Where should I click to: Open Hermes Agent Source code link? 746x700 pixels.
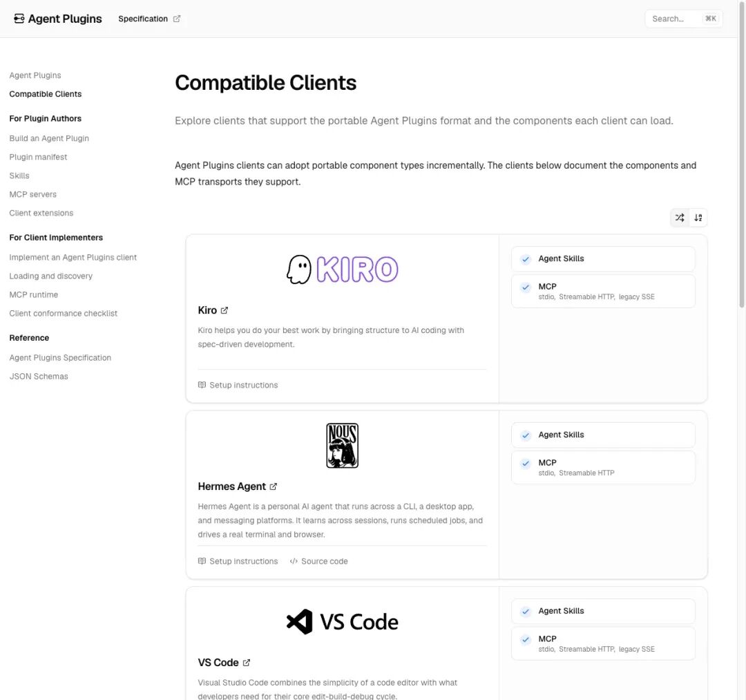[318, 561]
